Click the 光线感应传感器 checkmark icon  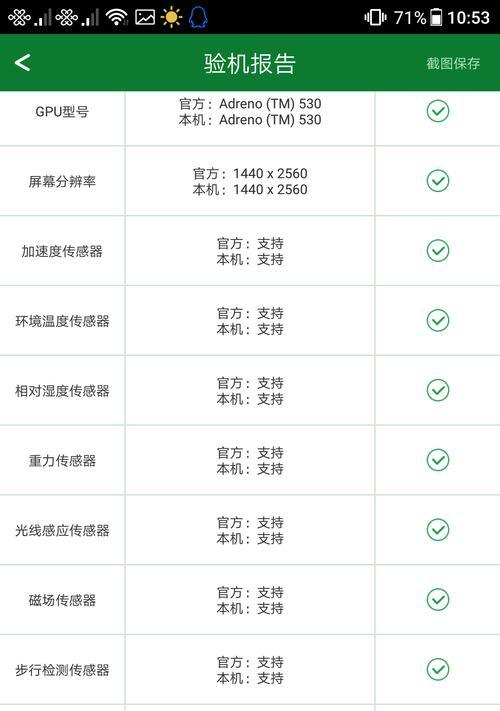438,530
